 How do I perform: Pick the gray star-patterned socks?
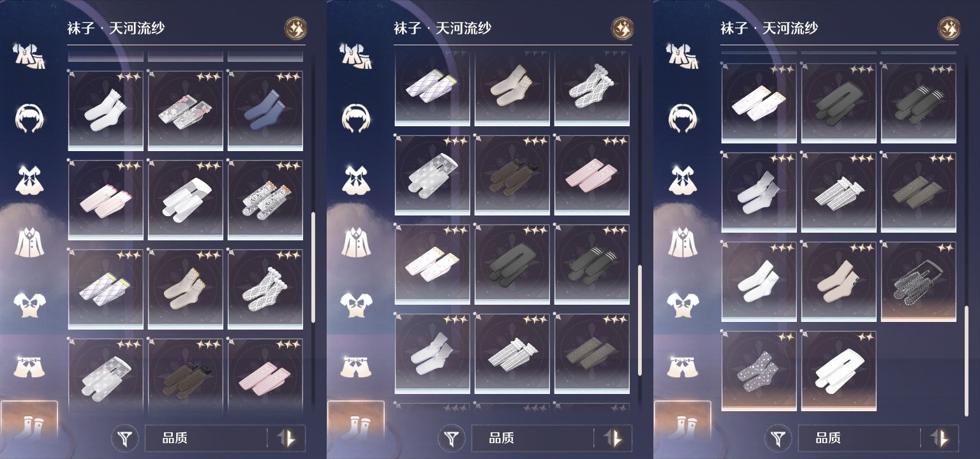pos(759,370)
